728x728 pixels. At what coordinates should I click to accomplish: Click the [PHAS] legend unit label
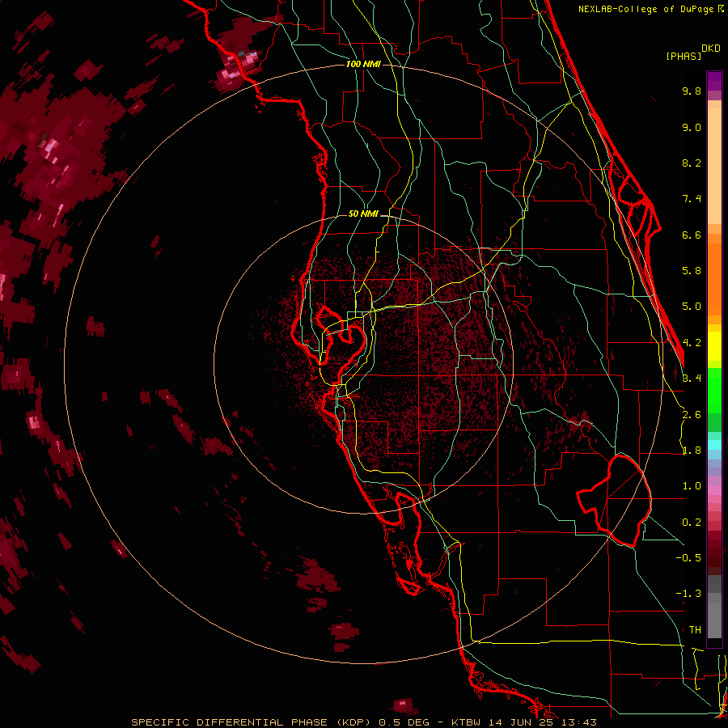(x=684, y=57)
